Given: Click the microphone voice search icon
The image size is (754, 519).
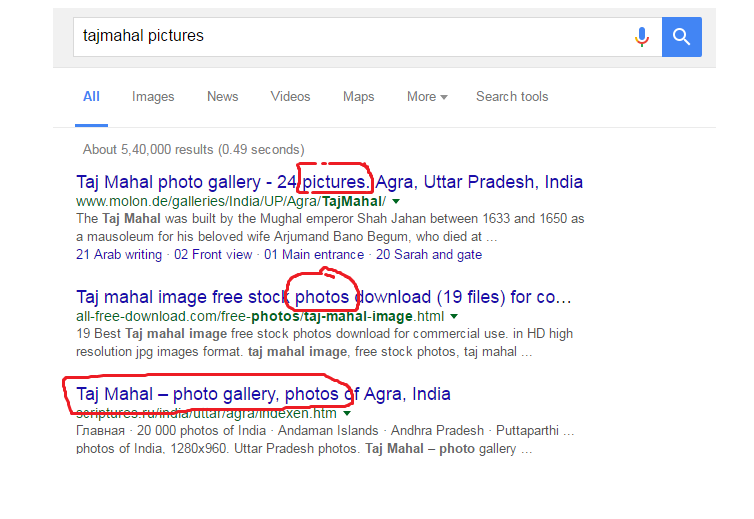Looking at the screenshot, I should click(x=641, y=37).
